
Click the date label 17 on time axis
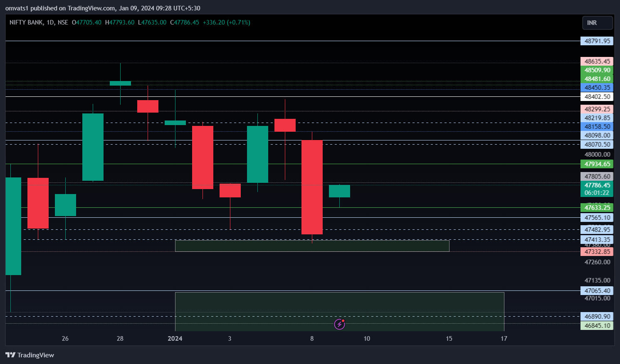point(504,339)
